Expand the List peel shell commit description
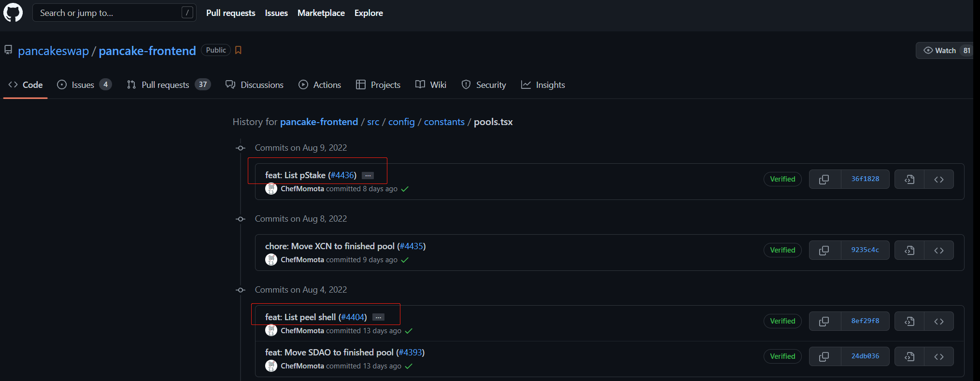Viewport: 980px width, 381px height. coord(379,318)
